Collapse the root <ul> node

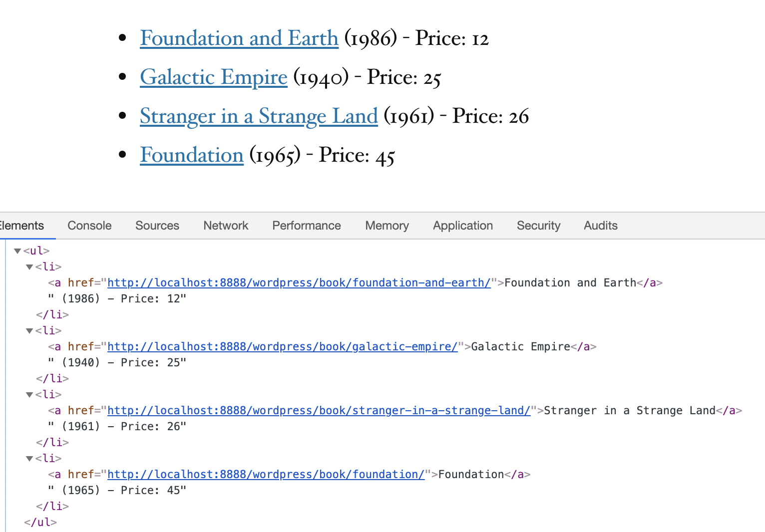coord(17,251)
